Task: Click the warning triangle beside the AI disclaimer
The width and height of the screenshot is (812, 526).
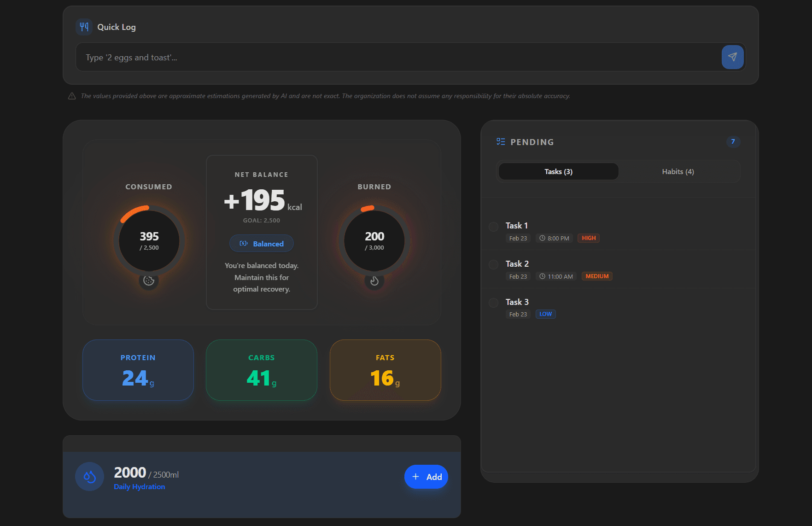Action: click(72, 96)
